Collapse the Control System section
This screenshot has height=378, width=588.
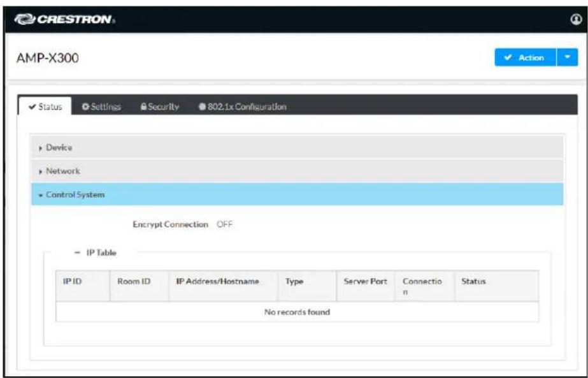click(x=297, y=194)
